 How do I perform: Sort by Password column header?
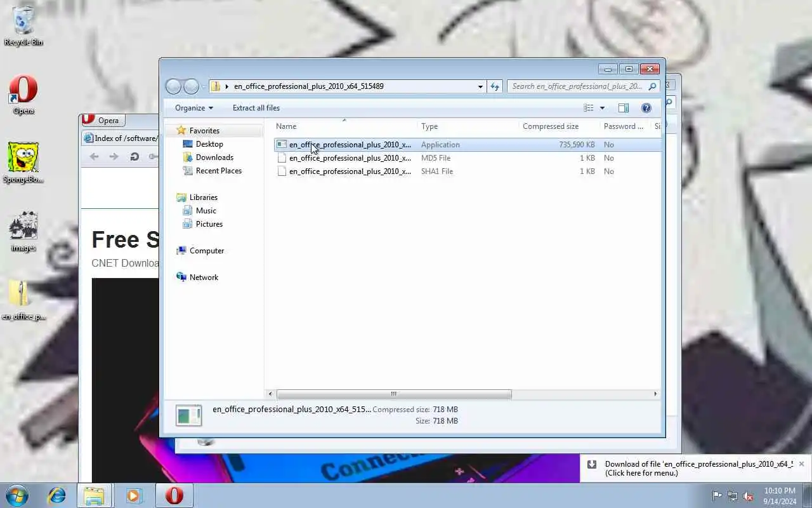(625, 126)
